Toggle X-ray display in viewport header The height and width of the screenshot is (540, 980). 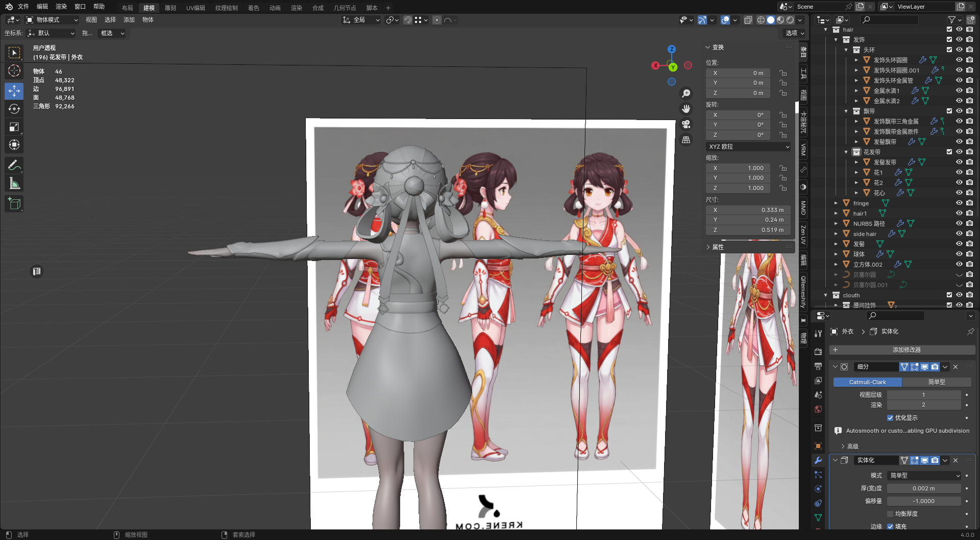748,20
